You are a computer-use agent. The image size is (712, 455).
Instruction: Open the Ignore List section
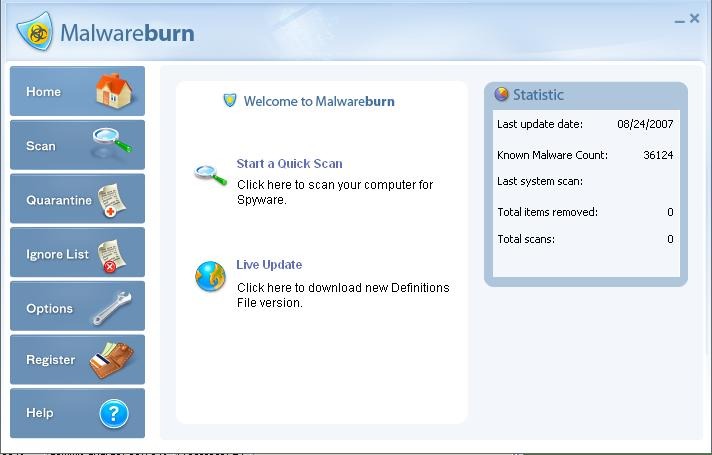coord(77,252)
